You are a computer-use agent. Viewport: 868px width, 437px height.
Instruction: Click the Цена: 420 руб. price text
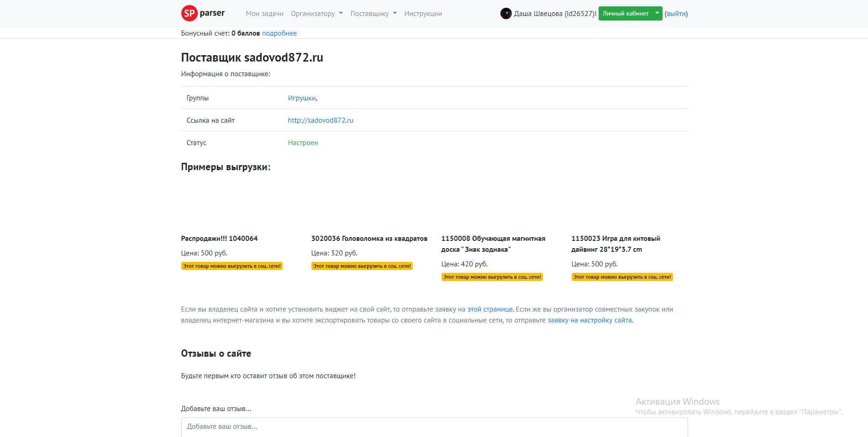tap(464, 264)
